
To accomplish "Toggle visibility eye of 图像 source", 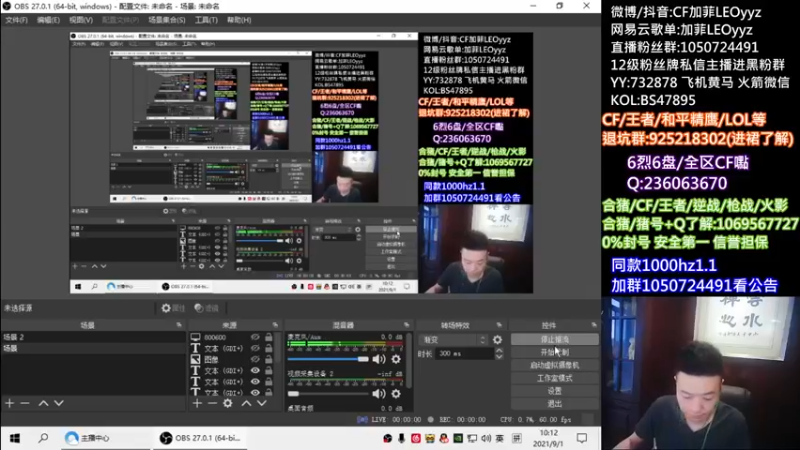I will (255, 359).
